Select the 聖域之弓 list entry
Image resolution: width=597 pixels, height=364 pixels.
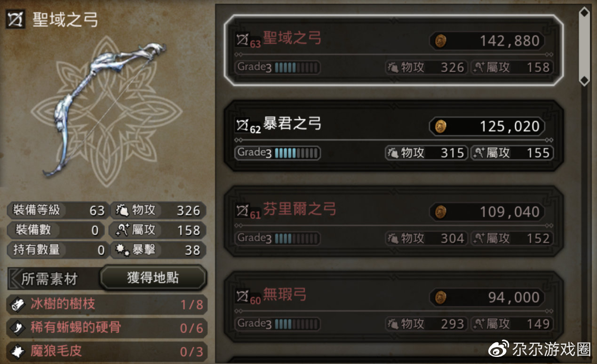(394, 50)
